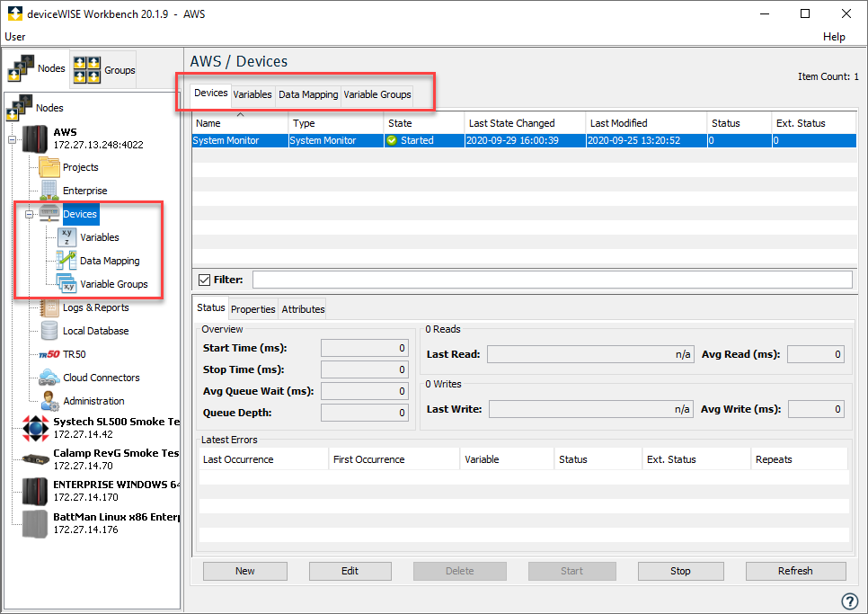
Task: Sort device list by Name column
Action: tap(239, 123)
